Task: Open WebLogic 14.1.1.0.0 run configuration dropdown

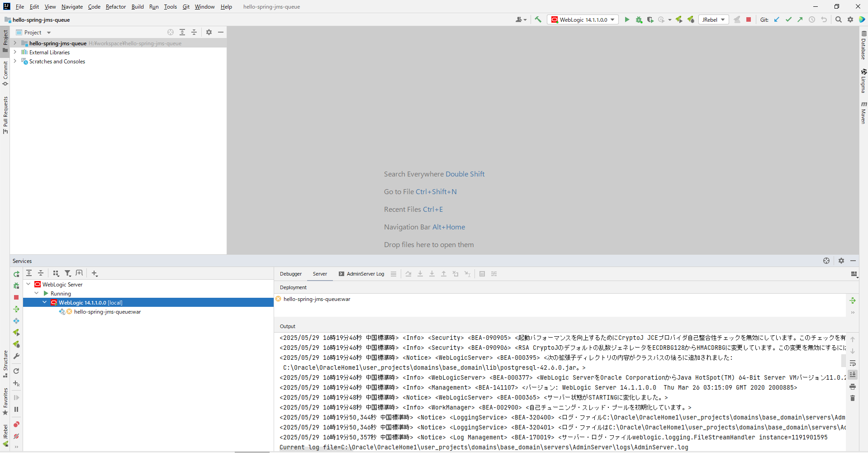Action: point(583,19)
